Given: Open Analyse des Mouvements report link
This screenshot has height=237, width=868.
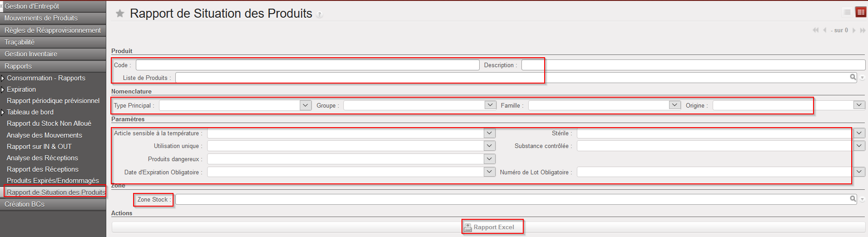Looking at the screenshot, I should point(45,135).
